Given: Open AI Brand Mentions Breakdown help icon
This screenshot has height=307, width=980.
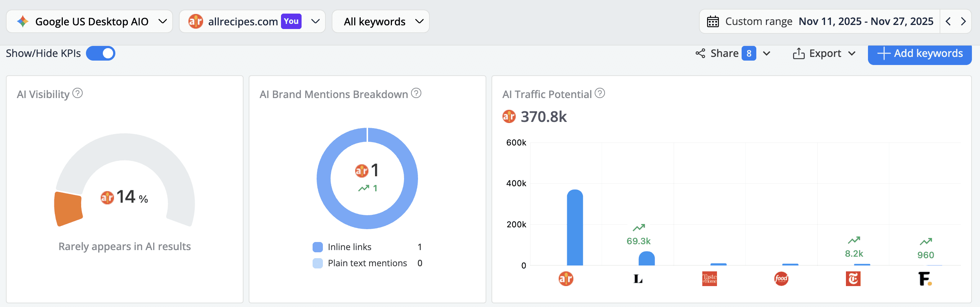Looking at the screenshot, I should [416, 93].
